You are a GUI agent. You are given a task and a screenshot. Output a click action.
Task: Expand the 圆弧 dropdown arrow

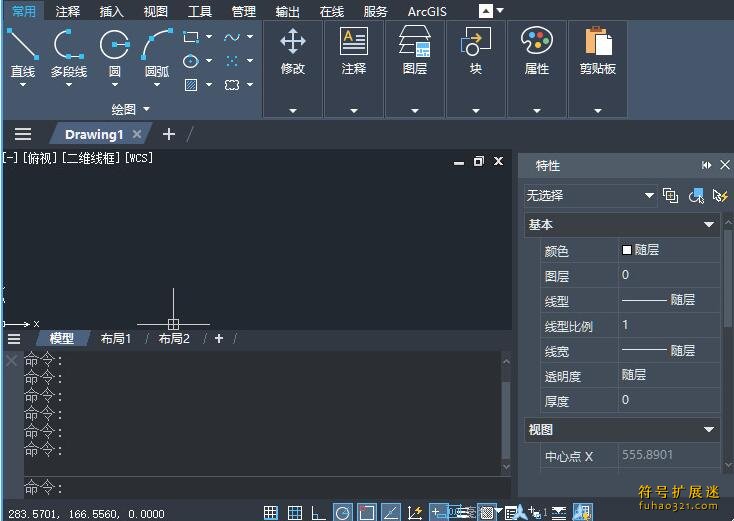[x=157, y=85]
